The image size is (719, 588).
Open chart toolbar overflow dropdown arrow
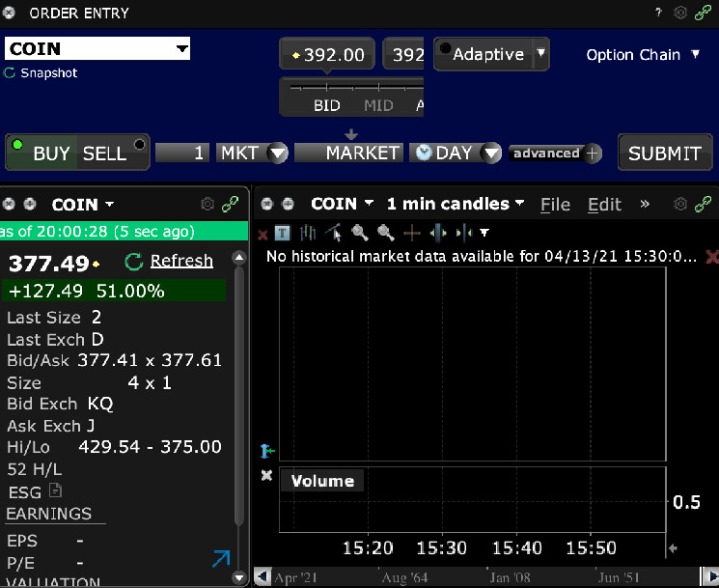(x=484, y=233)
